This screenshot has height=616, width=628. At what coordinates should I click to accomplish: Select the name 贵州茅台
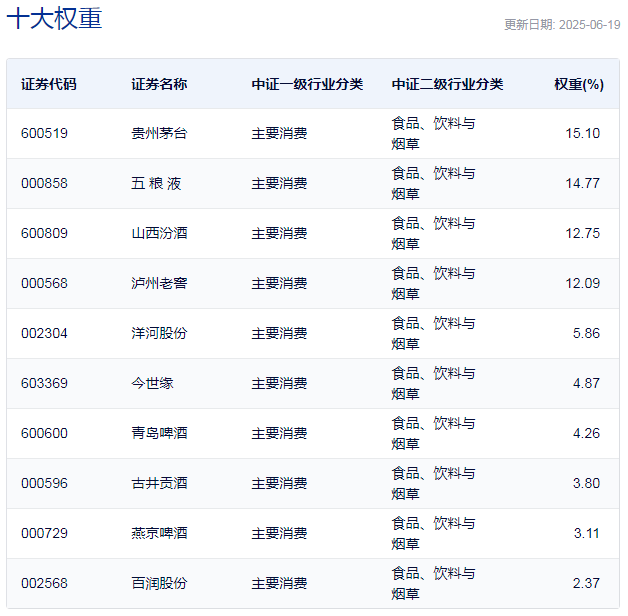(x=159, y=133)
